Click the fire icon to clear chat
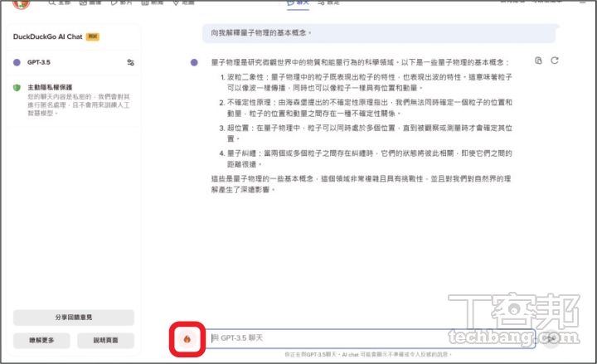The image size is (597, 364). [x=187, y=339]
